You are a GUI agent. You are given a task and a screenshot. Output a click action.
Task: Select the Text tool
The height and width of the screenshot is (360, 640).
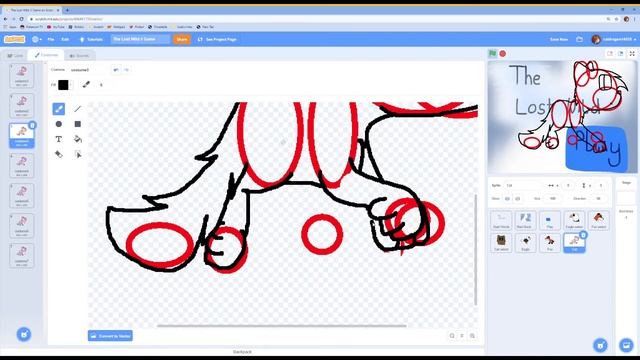[x=59, y=139]
